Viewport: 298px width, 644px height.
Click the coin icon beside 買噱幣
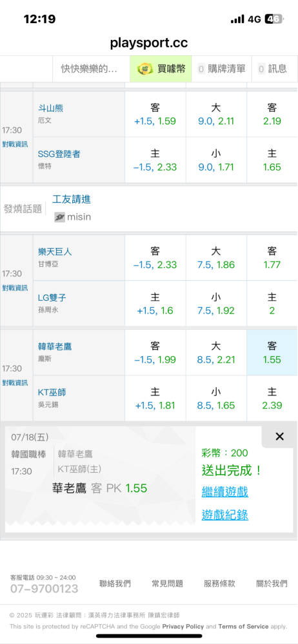point(145,69)
